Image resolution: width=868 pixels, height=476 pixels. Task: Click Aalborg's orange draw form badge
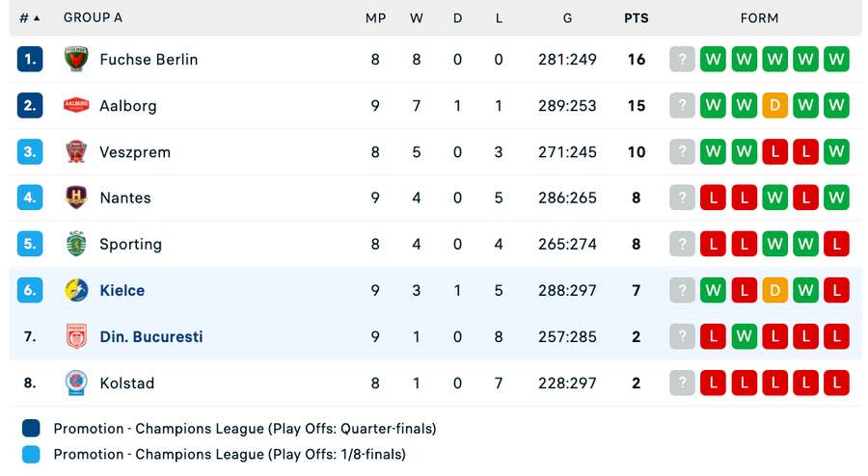coord(775,105)
